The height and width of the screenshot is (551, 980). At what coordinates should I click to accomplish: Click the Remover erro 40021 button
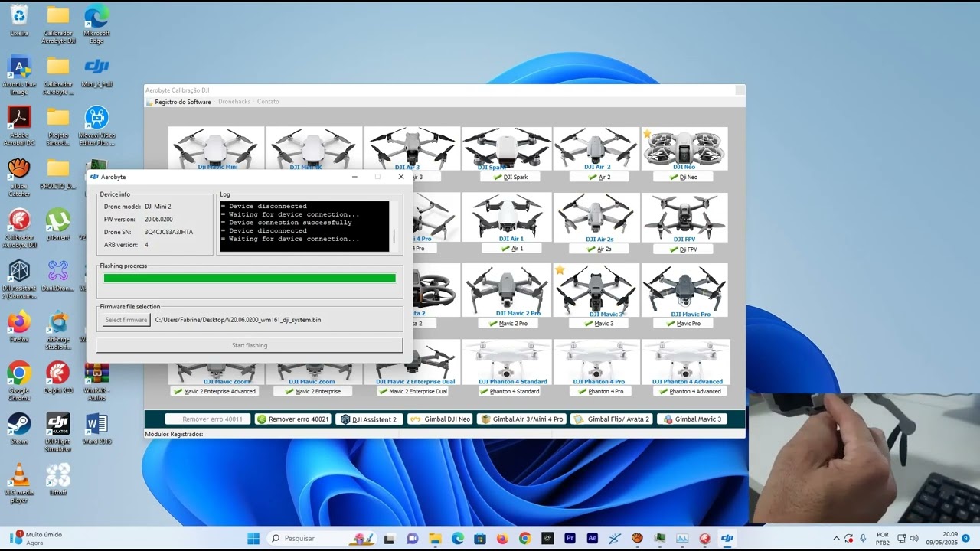coord(294,419)
